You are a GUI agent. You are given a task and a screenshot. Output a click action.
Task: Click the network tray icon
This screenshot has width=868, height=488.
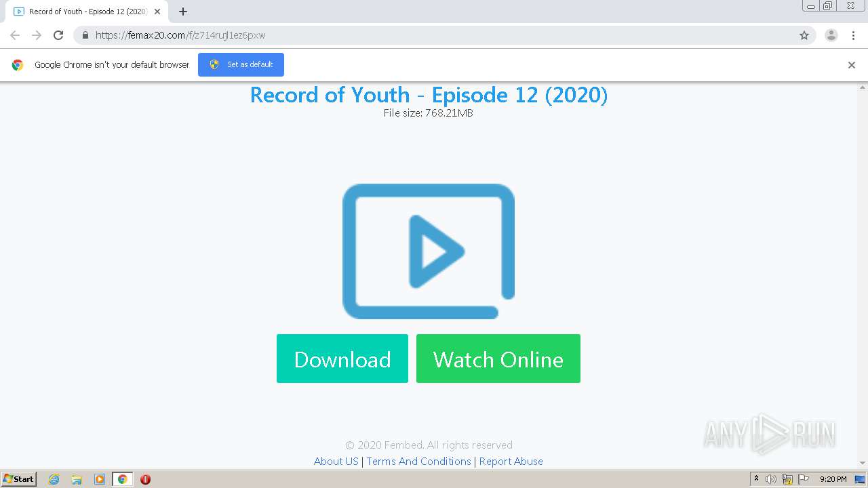pos(787,479)
